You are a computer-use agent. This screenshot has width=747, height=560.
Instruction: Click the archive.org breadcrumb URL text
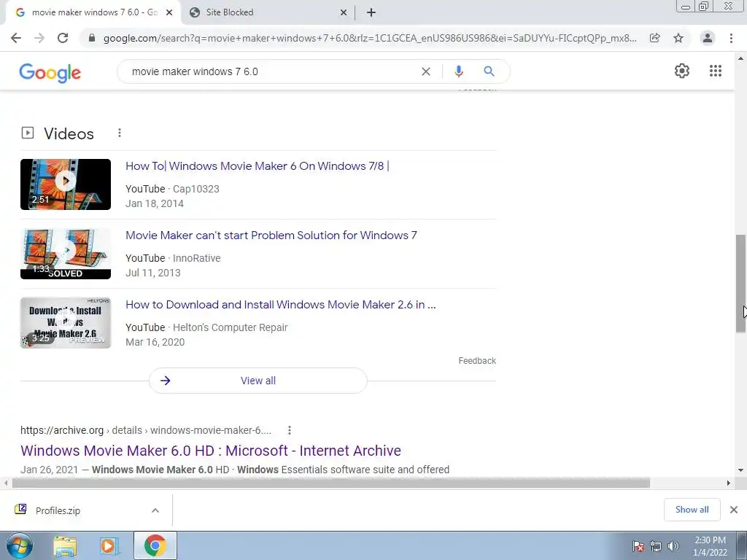(146, 430)
